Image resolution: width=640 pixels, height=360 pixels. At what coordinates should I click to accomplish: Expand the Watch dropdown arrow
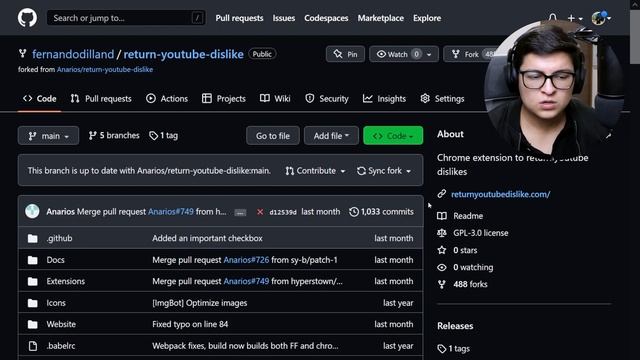click(429, 54)
